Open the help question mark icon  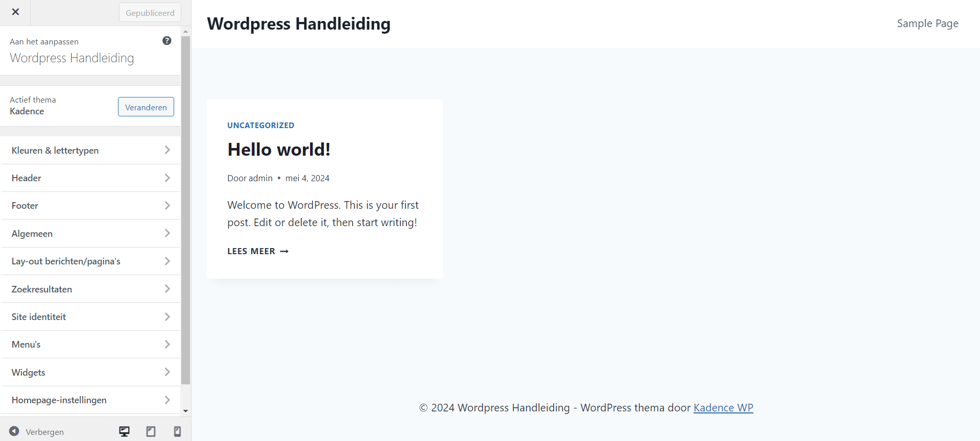point(167,41)
